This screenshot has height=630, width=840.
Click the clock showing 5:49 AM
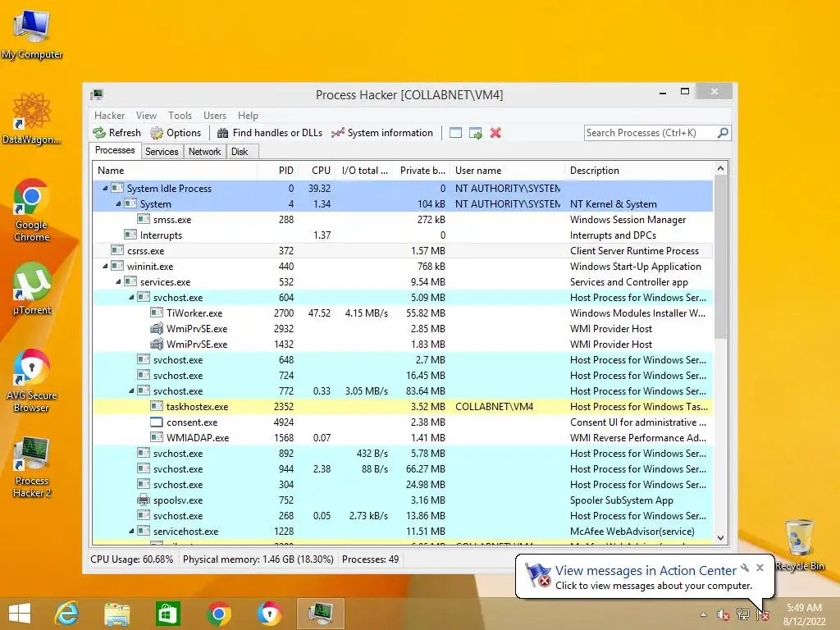(804, 608)
